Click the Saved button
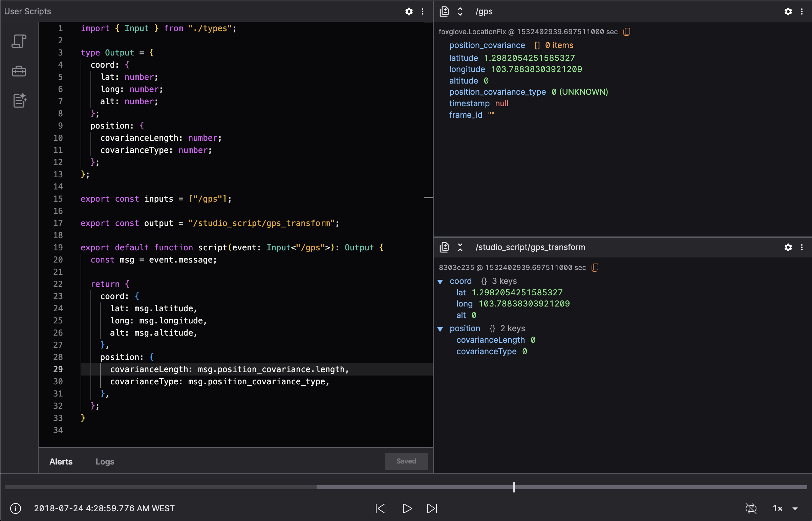Screen dimensions: 812x521 coord(406,461)
